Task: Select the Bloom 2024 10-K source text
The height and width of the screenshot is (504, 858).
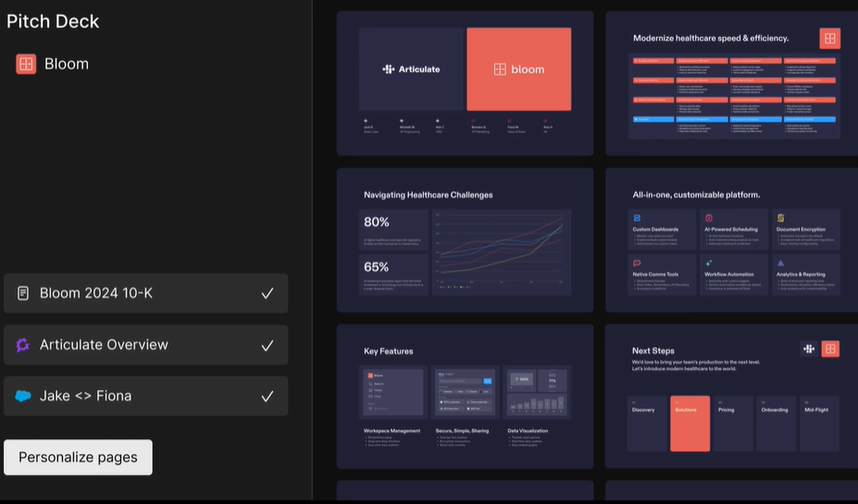Action: pyautogui.click(x=95, y=293)
